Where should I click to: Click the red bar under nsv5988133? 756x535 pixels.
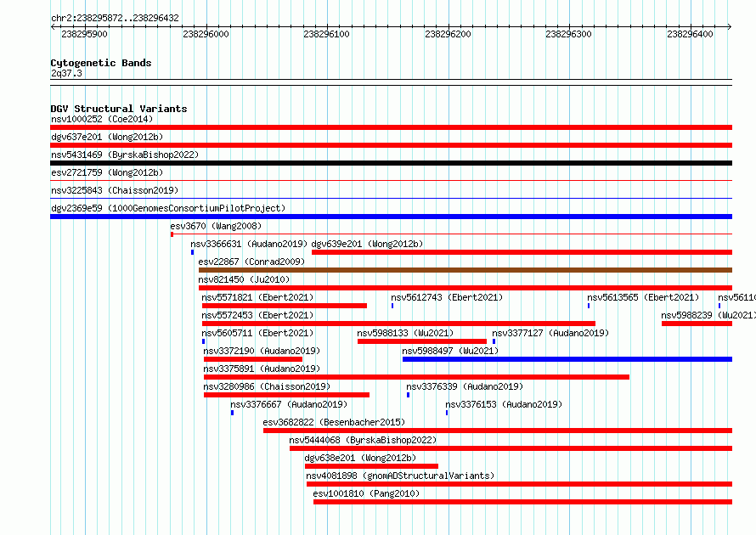tap(422, 341)
